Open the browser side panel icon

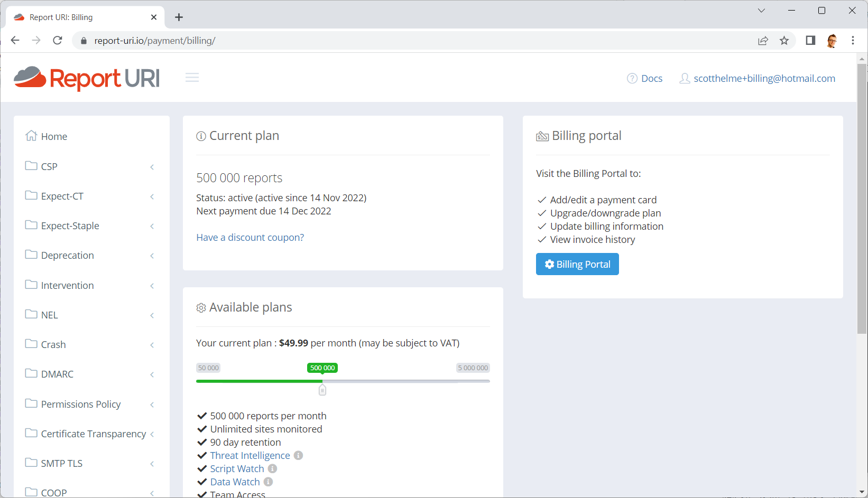(x=810, y=41)
